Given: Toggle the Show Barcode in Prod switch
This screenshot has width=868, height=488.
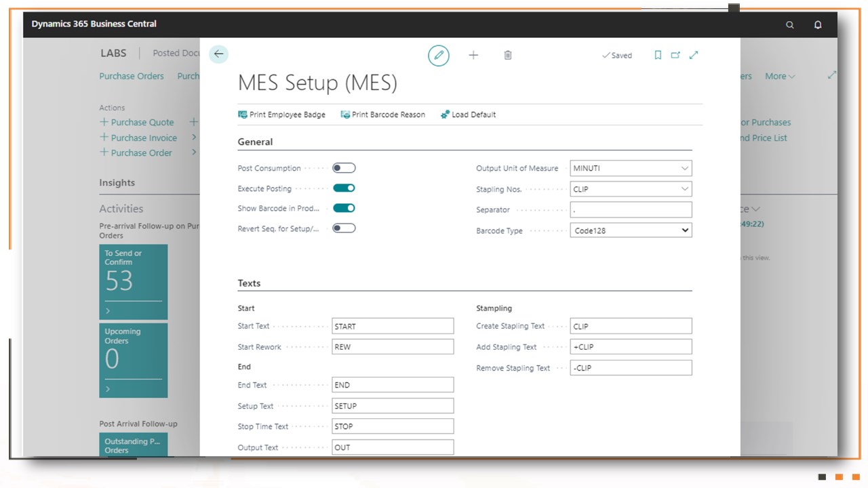Looking at the screenshot, I should click(x=344, y=208).
